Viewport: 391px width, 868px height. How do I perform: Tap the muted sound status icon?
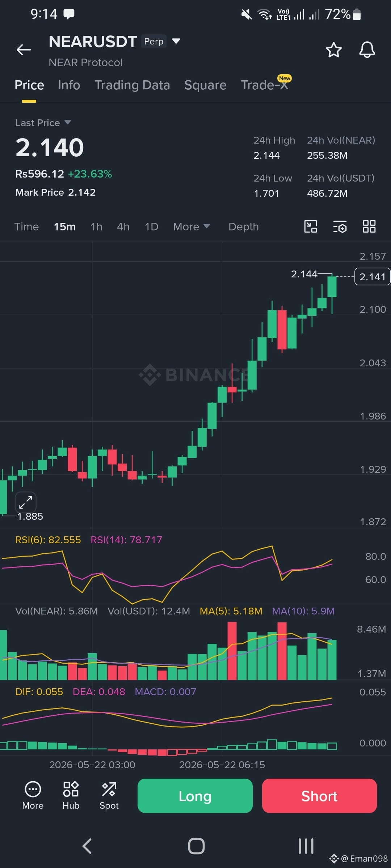click(x=247, y=14)
